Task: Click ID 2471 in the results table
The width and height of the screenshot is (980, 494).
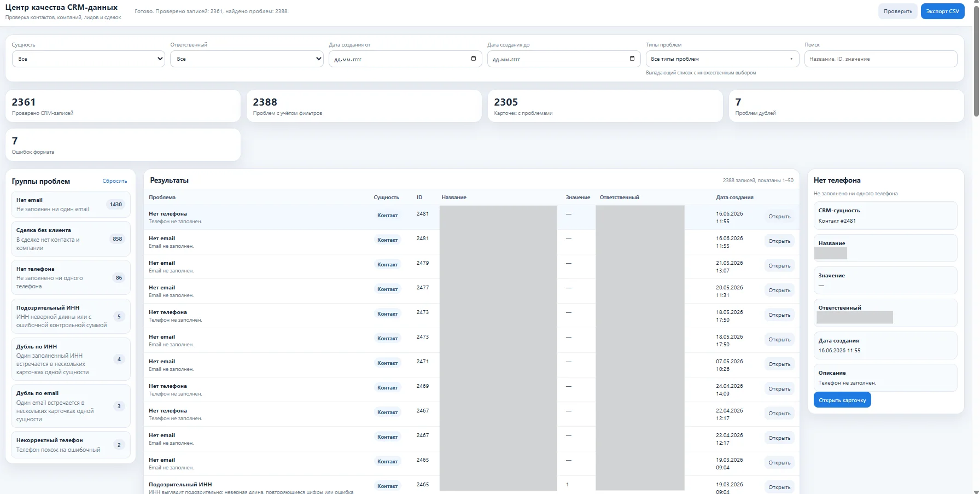Action: pyautogui.click(x=422, y=362)
